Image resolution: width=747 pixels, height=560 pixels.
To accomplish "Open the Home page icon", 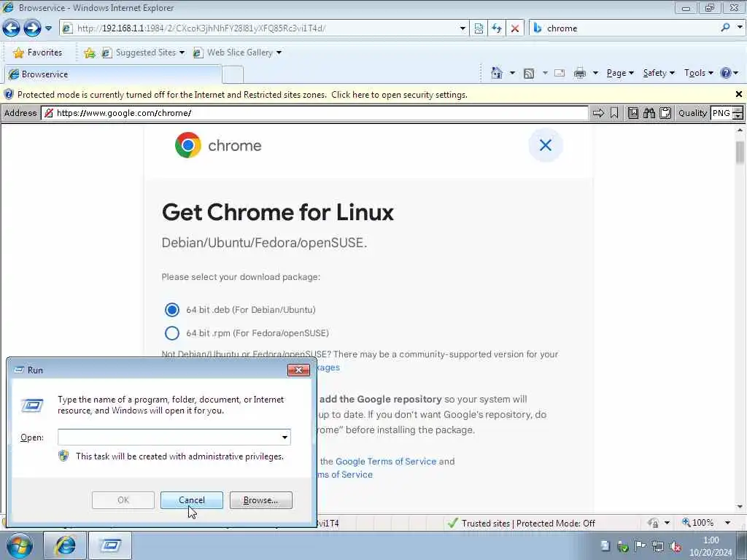I will pyautogui.click(x=496, y=73).
